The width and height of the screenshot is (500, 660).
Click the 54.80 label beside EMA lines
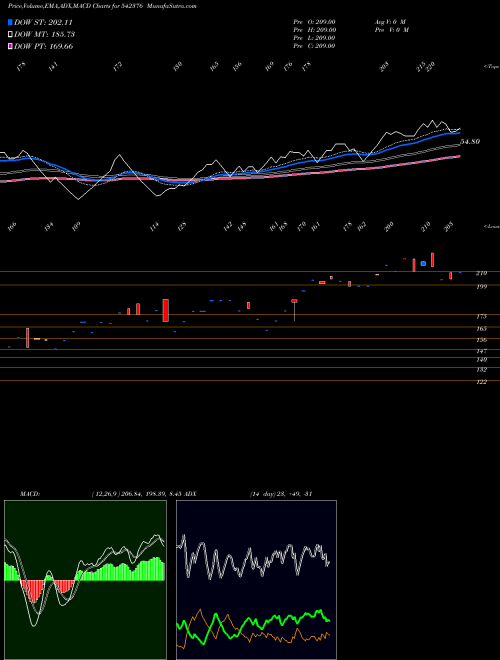coord(470,142)
